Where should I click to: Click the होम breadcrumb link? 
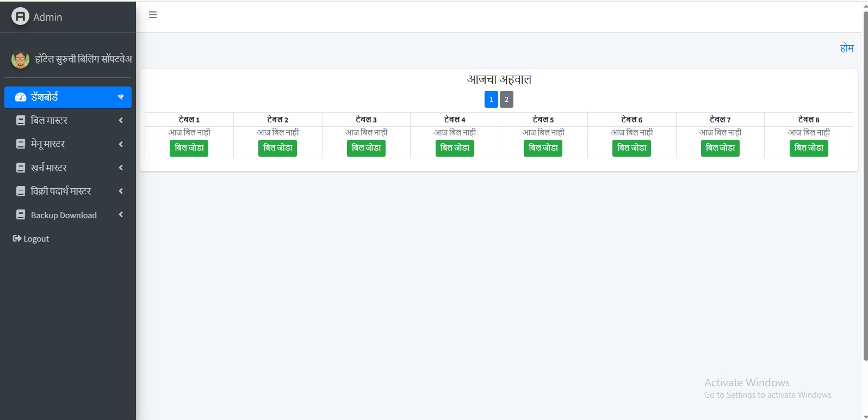coord(847,48)
